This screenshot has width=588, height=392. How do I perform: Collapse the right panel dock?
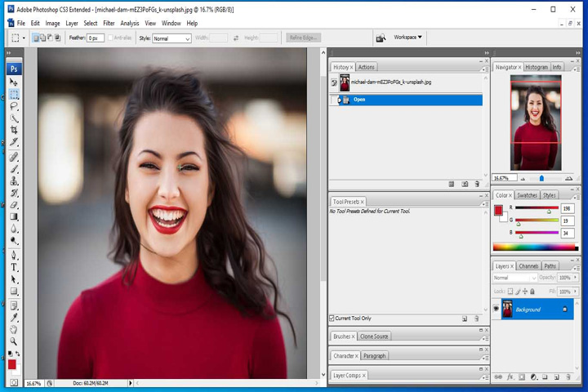(578, 53)
